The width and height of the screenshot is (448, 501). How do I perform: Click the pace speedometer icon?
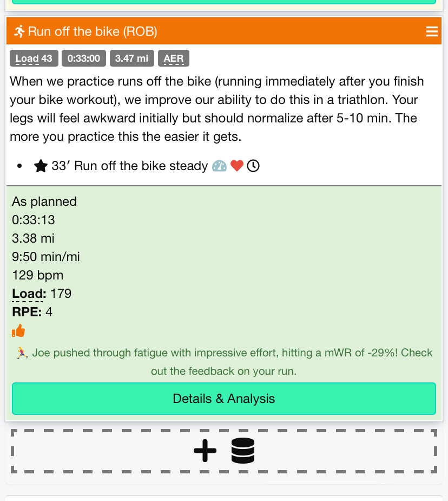[x=219, y=166]
